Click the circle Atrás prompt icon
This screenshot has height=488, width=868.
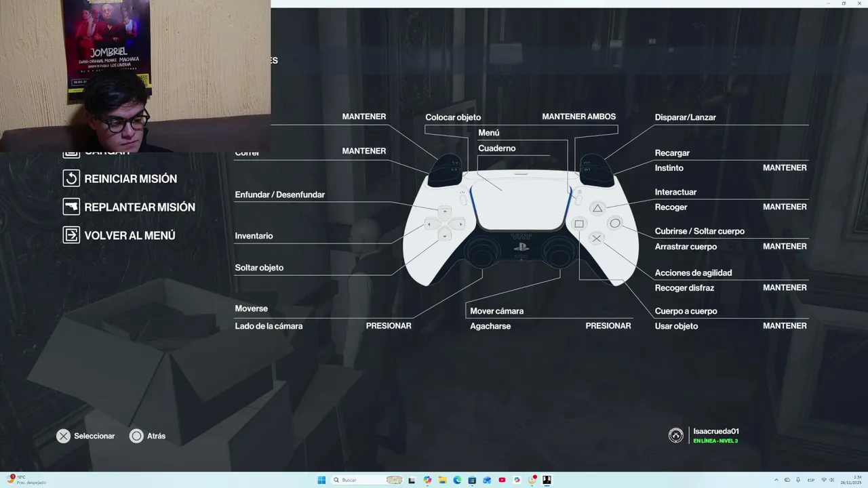click(136, 436)
